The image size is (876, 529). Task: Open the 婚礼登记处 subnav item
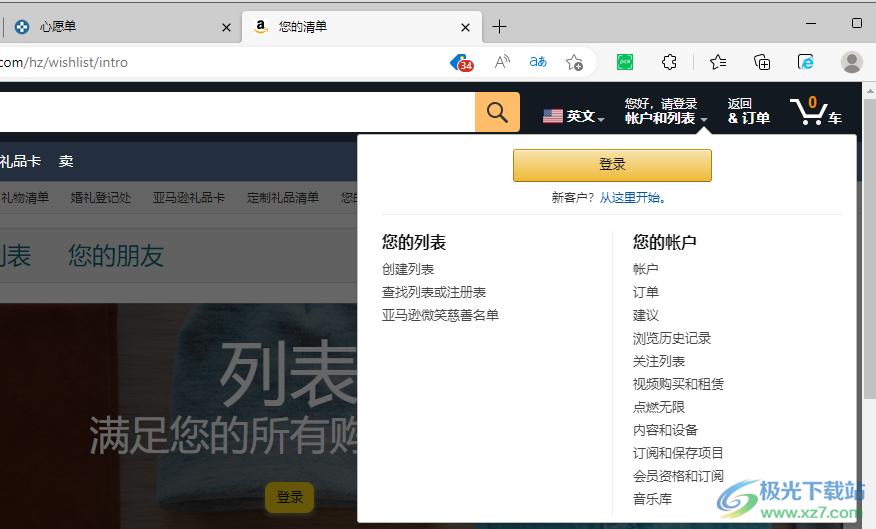click(101, 198)
